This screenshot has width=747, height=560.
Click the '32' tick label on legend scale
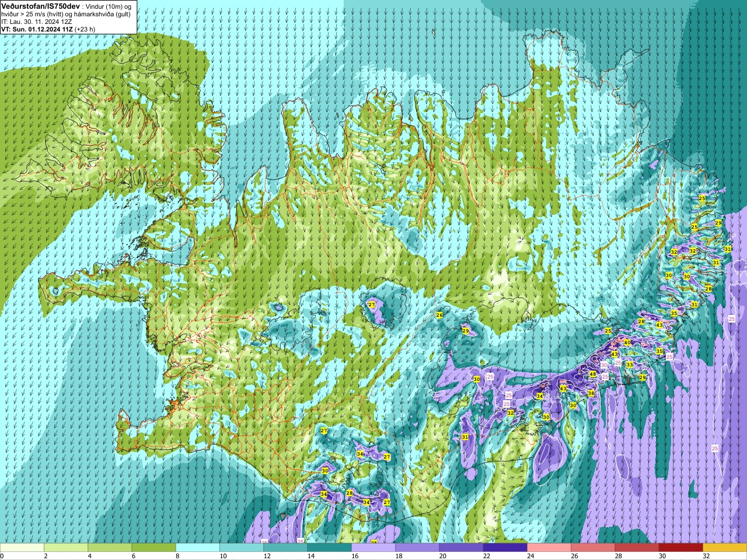[x=706, y=556]
